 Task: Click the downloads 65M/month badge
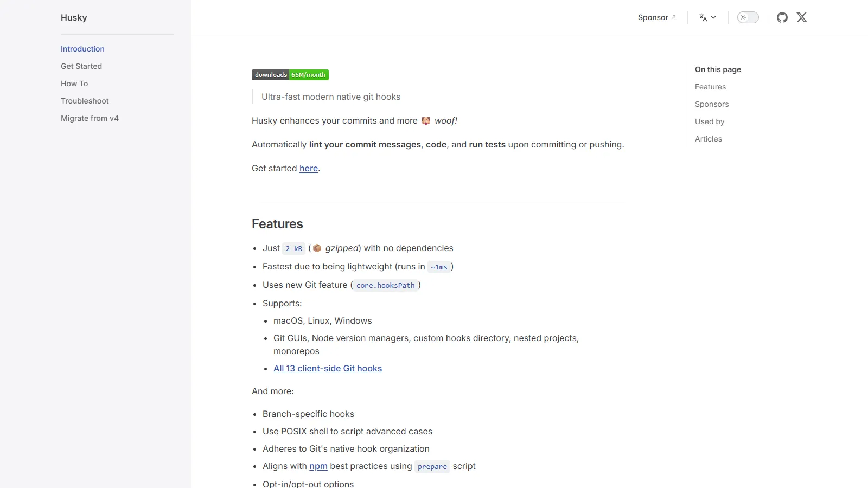pyautogui.click(x=290, y=75)
